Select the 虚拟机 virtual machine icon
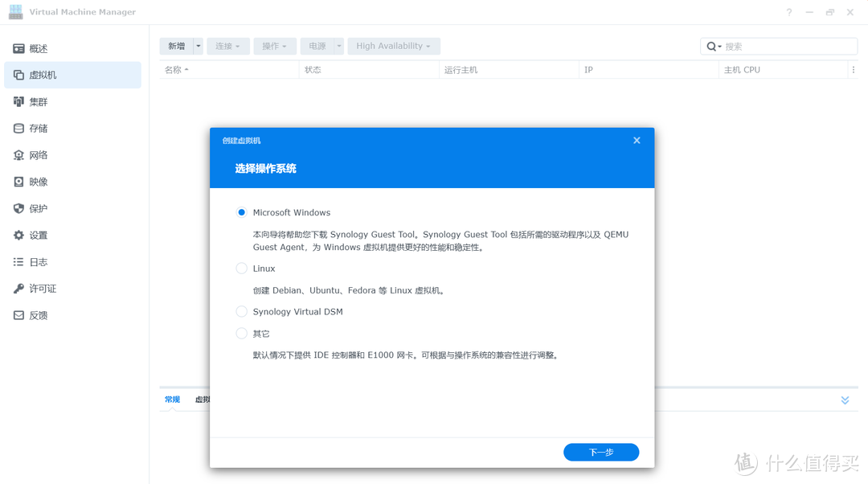Viewport: 868px width, 484px height. pos(18,75)
